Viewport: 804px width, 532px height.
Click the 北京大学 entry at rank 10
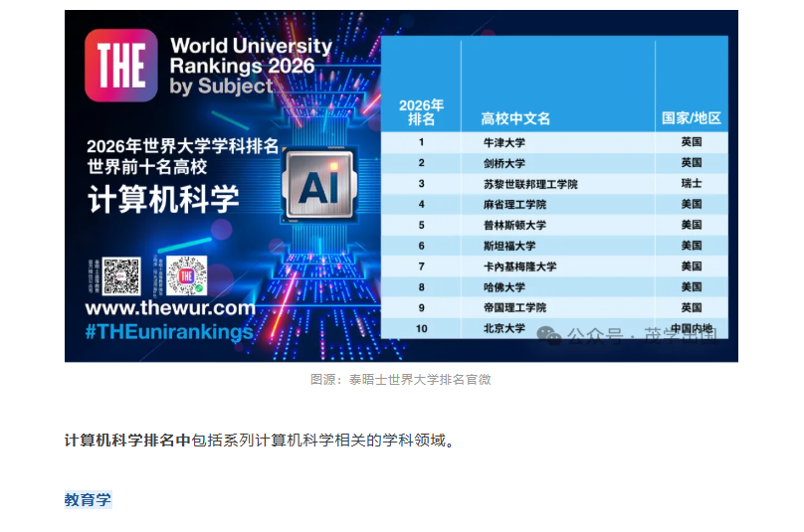[x=502, y=328]
